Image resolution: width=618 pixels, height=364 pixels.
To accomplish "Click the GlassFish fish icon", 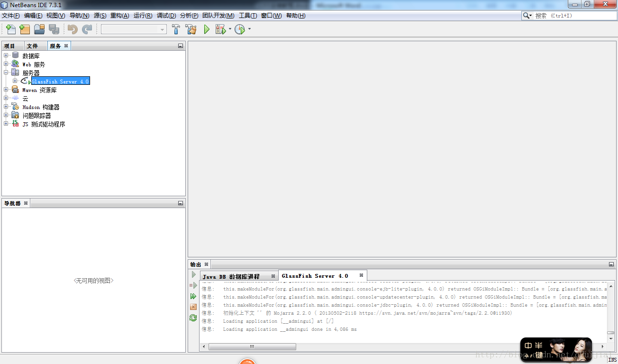I will tap(25, 81).
